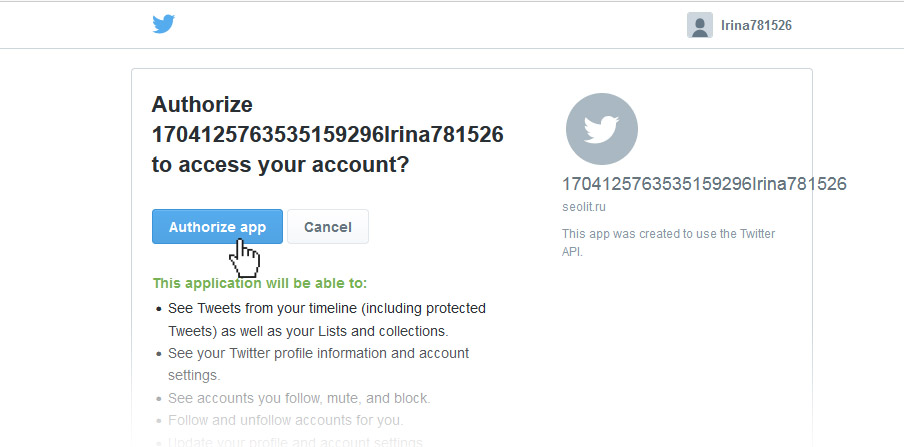Select 'See your Twitter profile information' permission
Screen dimensions: 904x447
coord(318,353)
